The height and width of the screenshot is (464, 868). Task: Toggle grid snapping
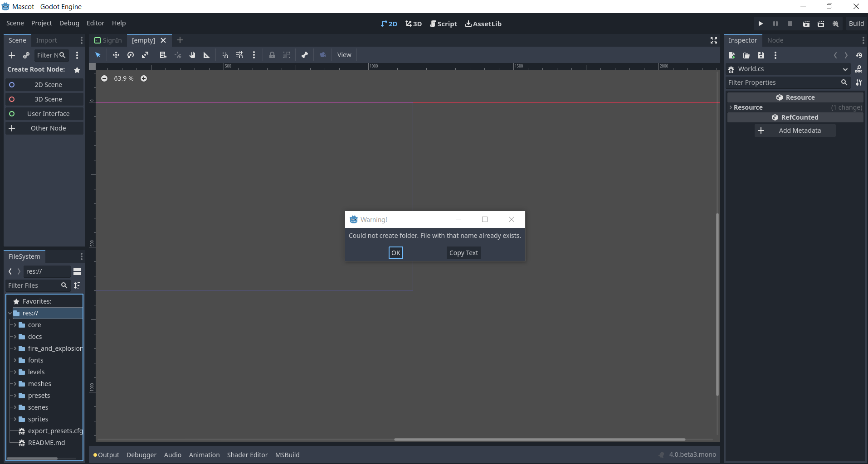point(239,55)
